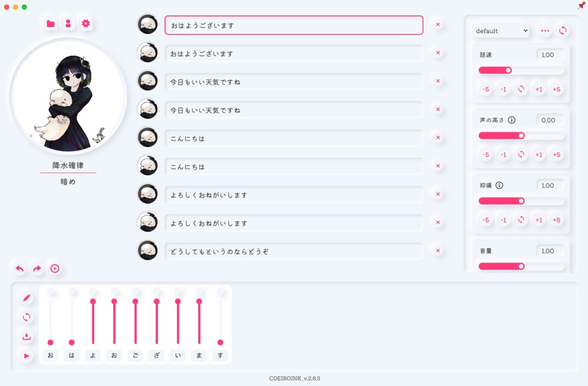Increase 話速 by pressing +5
Image resolution: width=588 pixels, height=386 pixels.
click(556, 89)
